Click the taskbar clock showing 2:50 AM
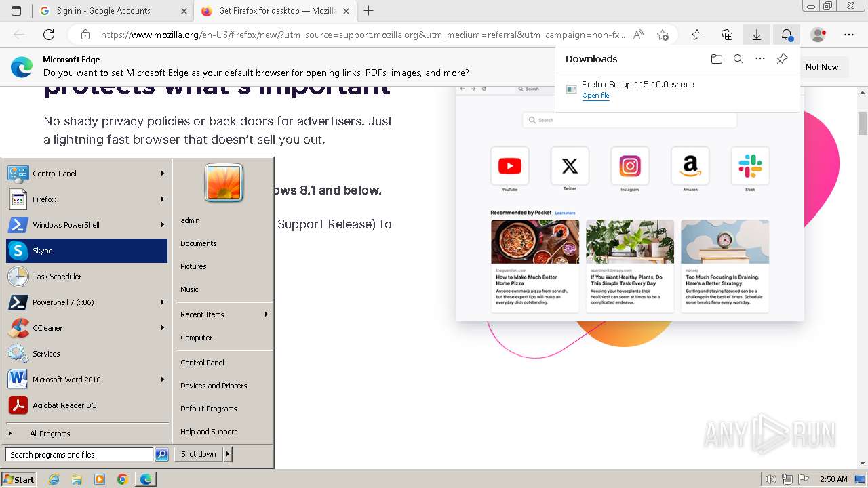Screen dimensions: 868x488 click(833, 479)
